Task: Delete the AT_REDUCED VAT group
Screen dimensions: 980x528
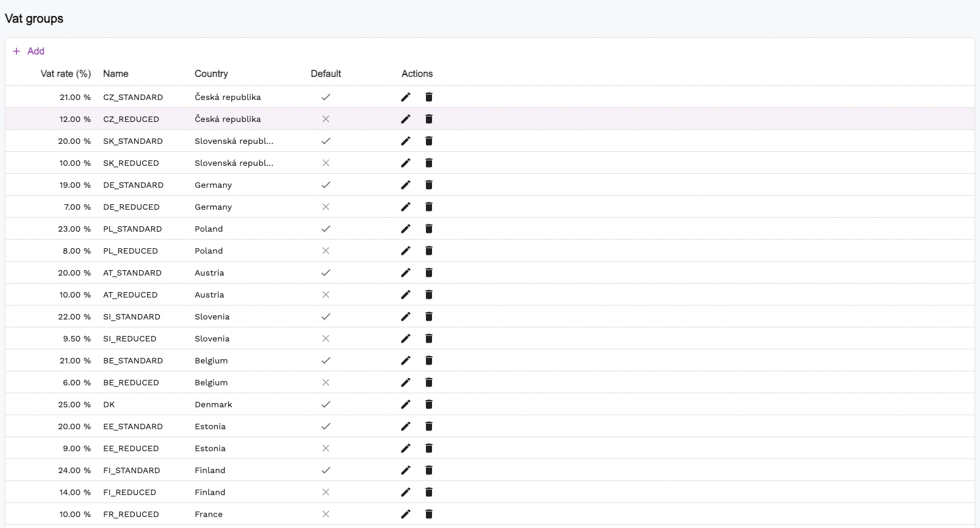Action: 429,294
